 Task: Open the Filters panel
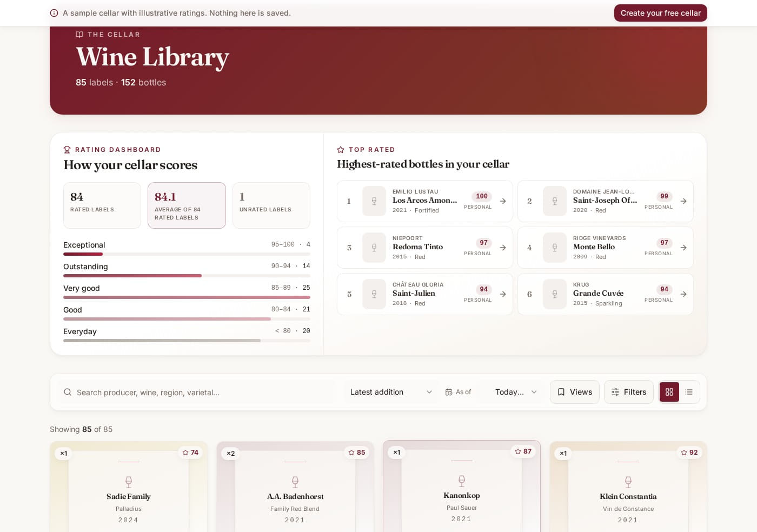[629, 392]
